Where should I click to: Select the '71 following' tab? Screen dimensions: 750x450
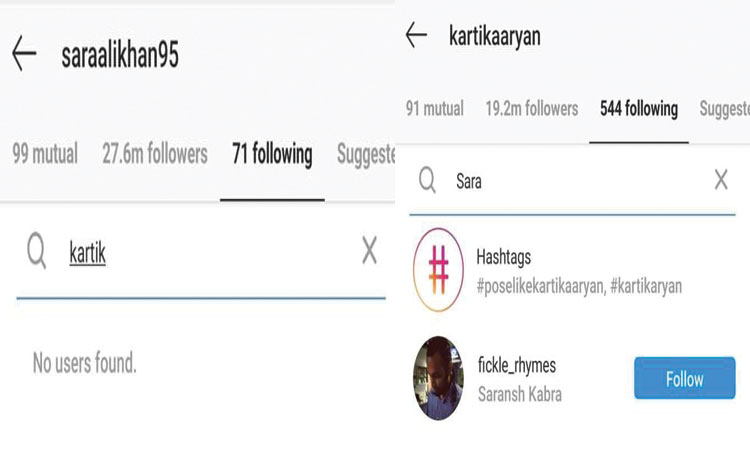[272, 154]
